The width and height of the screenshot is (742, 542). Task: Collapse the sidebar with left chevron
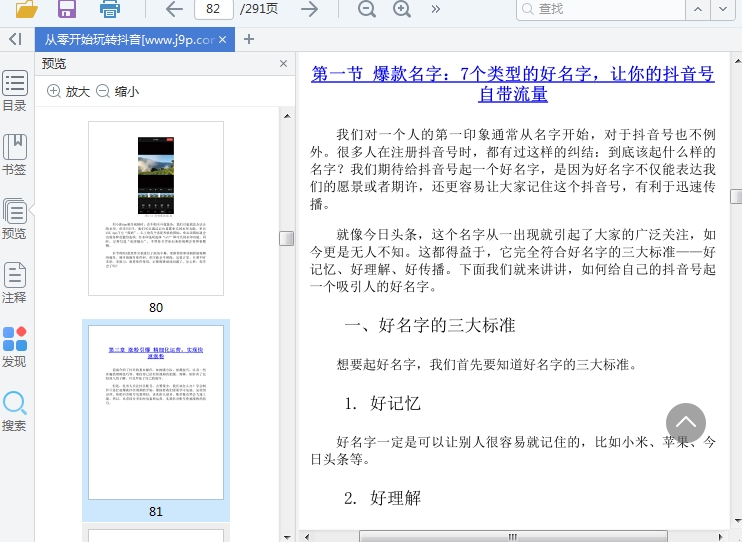pos(14,39)
